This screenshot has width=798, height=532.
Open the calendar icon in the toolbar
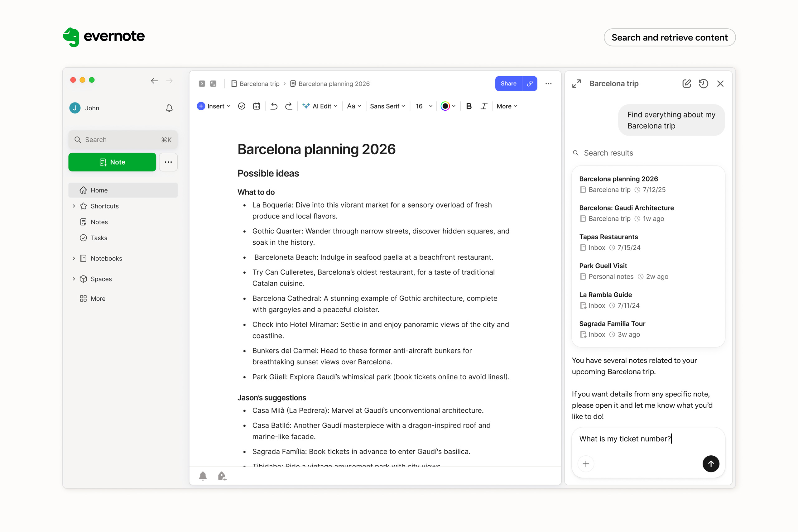pos(257,106)
